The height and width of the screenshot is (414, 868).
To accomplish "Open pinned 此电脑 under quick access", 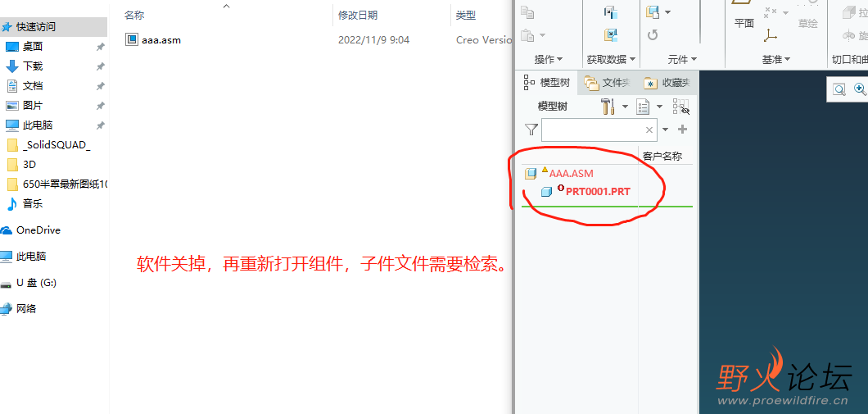I will (38, 125).
